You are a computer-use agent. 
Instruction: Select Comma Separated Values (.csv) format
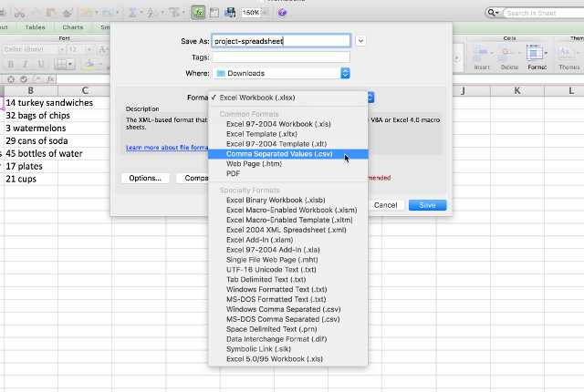click(x=288, y=153)
